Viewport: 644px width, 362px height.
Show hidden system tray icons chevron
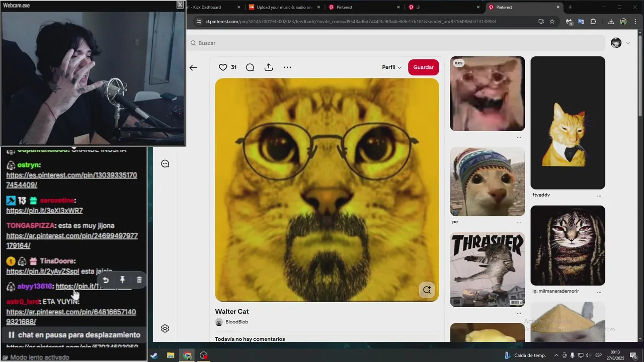(x=556, y=355)
